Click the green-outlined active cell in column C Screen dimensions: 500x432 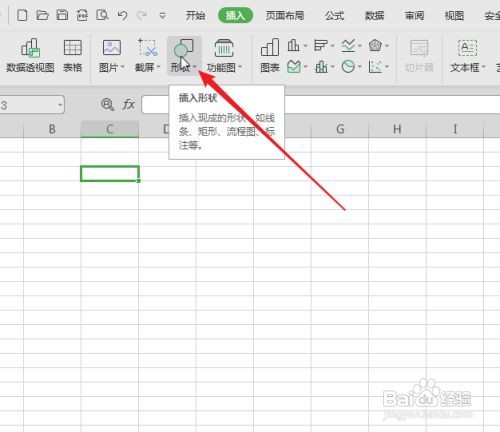pyautogui.click(x=110, y=174)
